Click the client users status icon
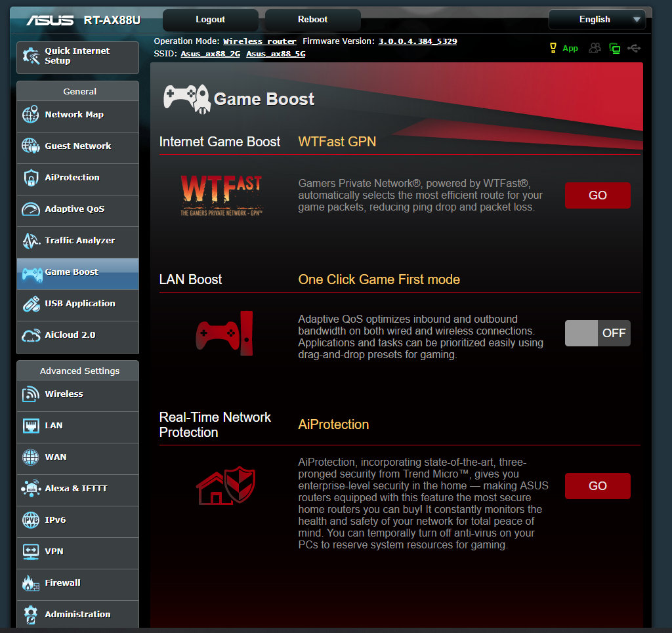Screen dimensions: 672x633 point(595,48)
